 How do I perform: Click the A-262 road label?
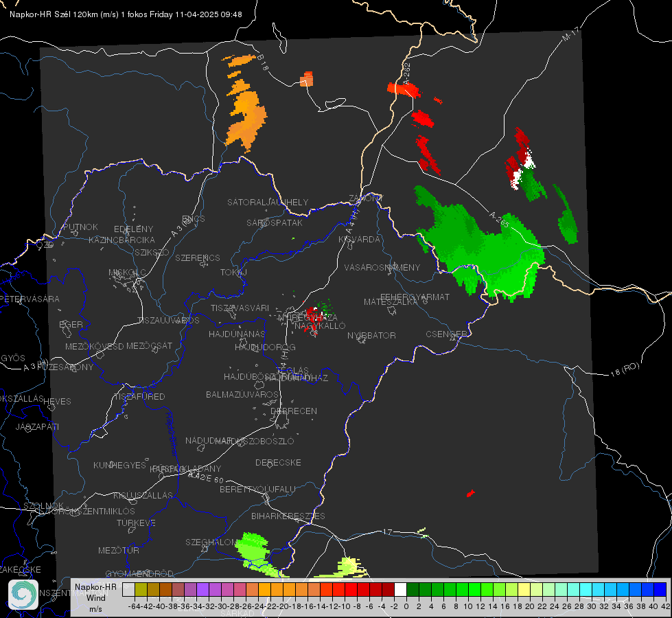pyautogui.click(x=407, y=74)
